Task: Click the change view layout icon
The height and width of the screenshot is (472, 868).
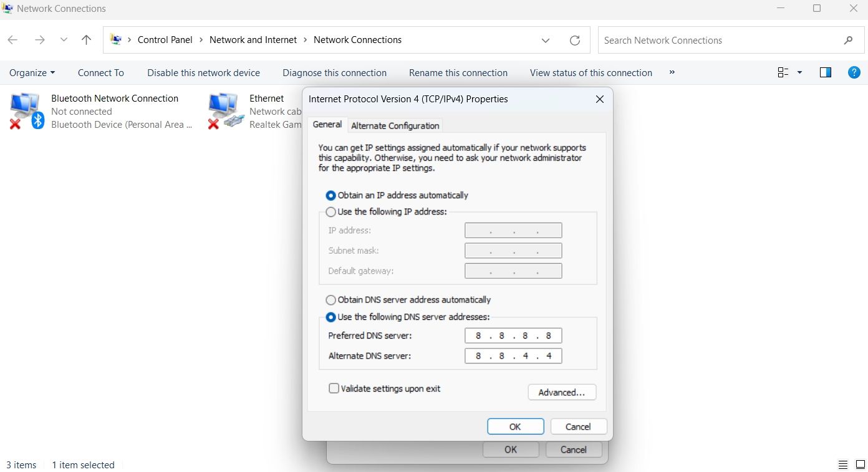Action: (783, 72)
